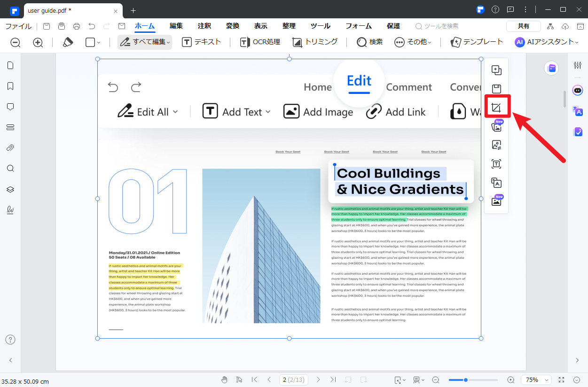
Task: Switch to the フォーム tab
Action: (x=359, y=26)
